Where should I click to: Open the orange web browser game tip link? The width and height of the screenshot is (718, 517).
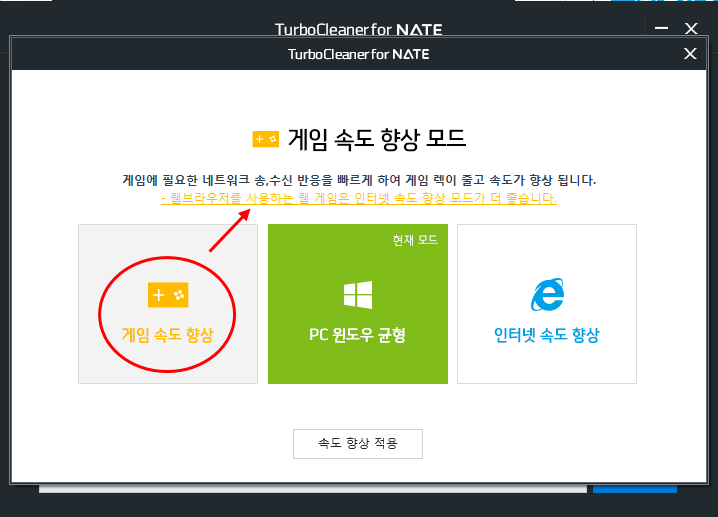[x=359, y=198]
